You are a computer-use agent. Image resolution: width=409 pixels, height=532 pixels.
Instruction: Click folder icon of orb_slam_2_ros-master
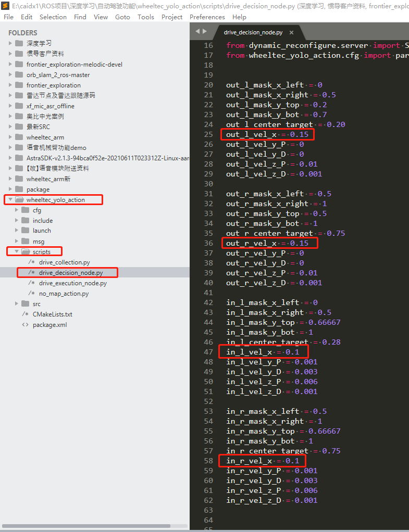tap(19, 74)
